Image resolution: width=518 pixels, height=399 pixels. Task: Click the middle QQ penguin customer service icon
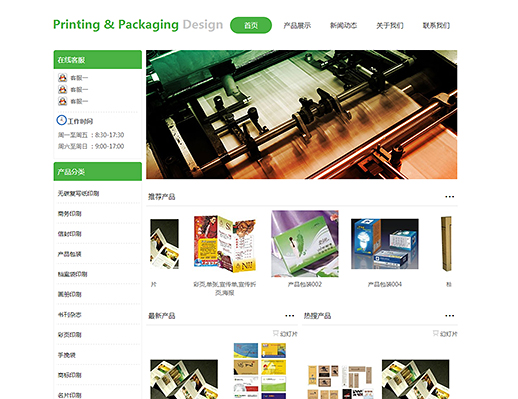(62, 89)
